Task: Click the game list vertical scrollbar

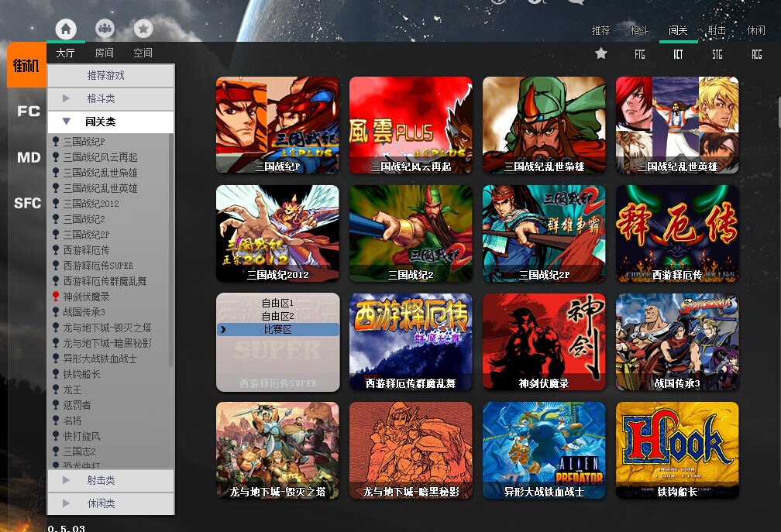Action: (171, 300)
